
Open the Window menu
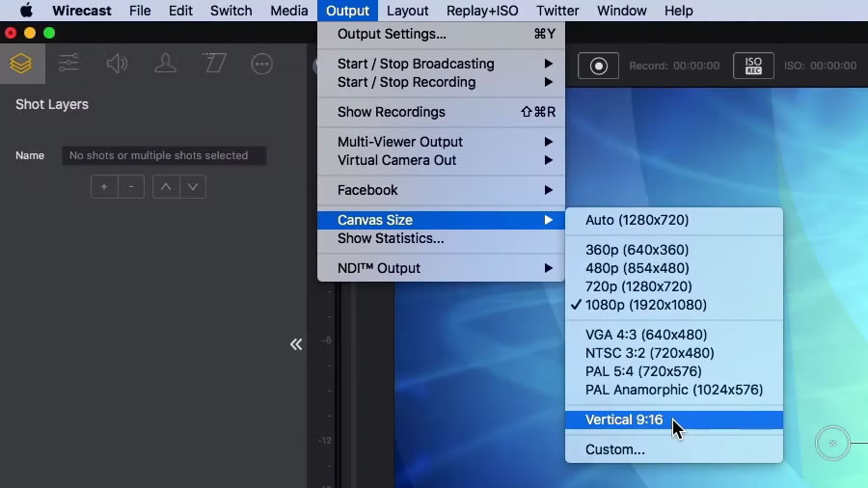(x=622, y=11)
